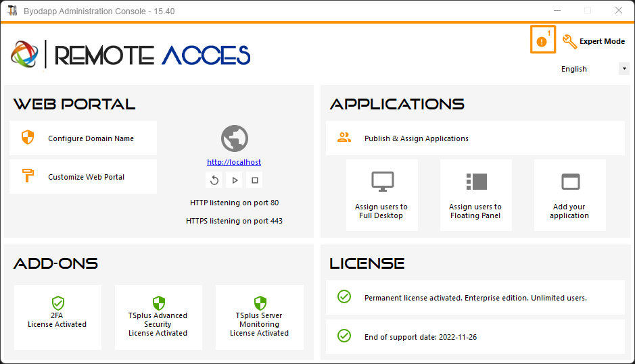This screenshot has height=364, width=635.
Task: Open the http://localhost link
Action: [x=234, y=162]
